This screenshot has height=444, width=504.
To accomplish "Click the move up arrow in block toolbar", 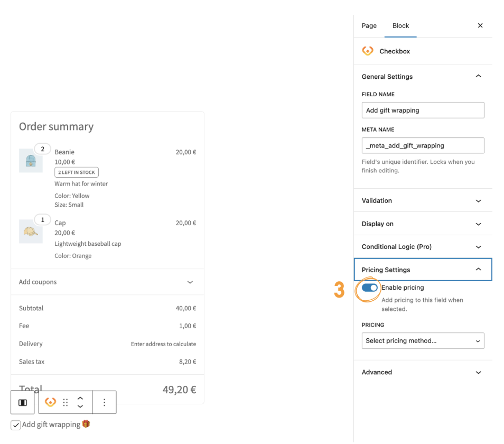I will (80, 399).
